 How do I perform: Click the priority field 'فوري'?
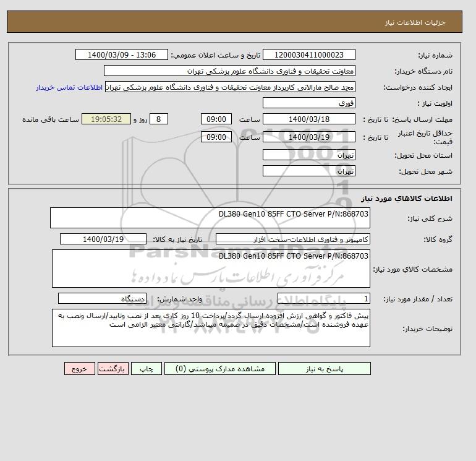(308, 103)
